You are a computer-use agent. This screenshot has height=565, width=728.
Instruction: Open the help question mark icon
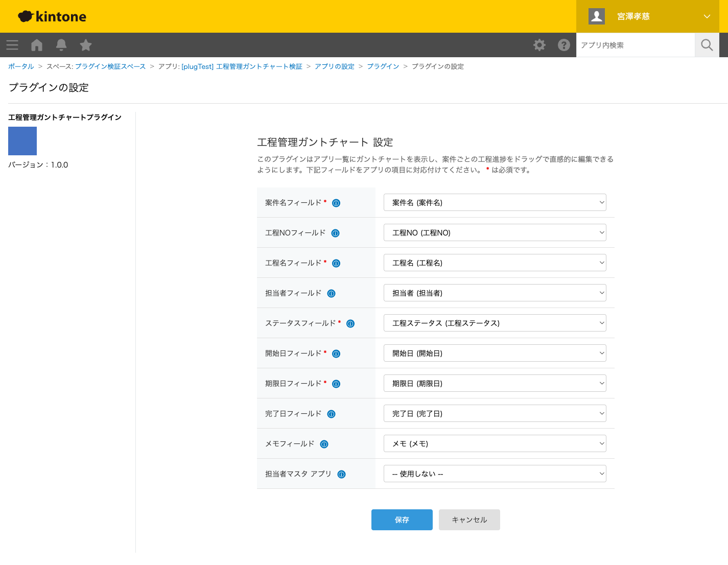(564, 45)
